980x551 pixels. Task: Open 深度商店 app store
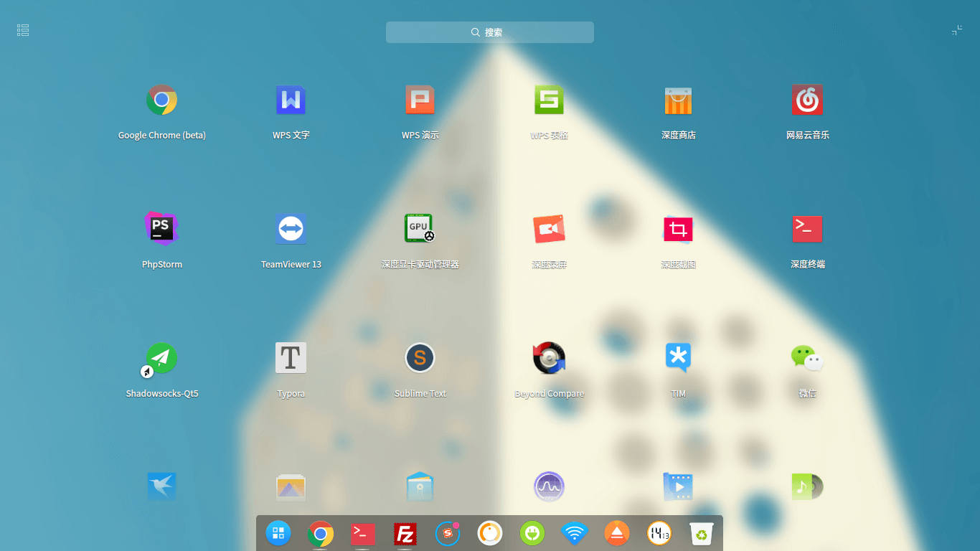click(x=679, y=100)
